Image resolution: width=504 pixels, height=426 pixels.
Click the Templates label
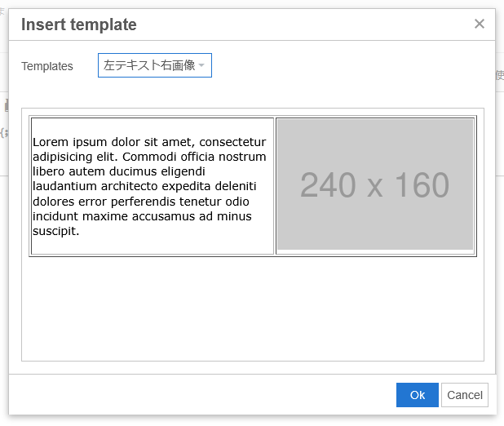point(47,66)
